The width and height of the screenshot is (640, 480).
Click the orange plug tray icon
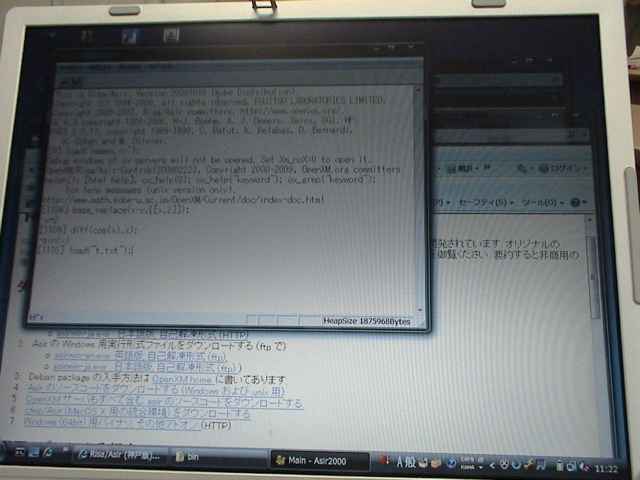pyautogui.click(x=529, y=464)
